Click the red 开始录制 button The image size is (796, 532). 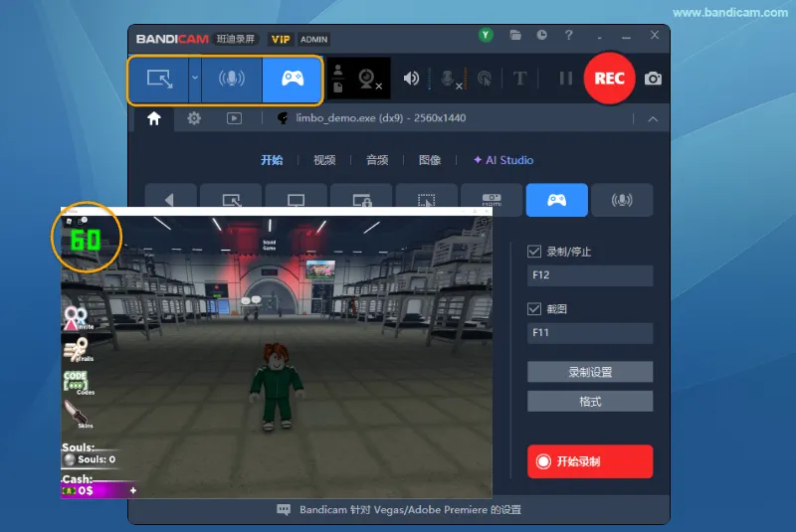pyautogui.click(x=590, y=461)
